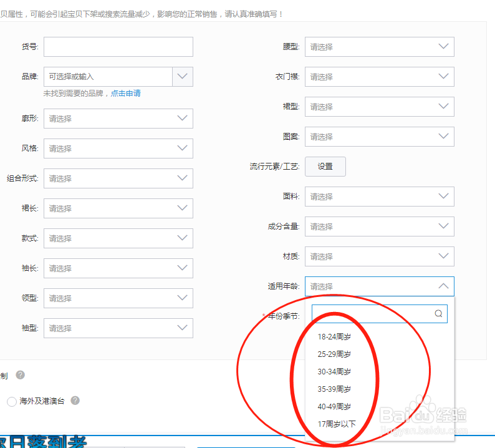
Task: Click the magnifier search icon in age list
Action: click(438, 313)
